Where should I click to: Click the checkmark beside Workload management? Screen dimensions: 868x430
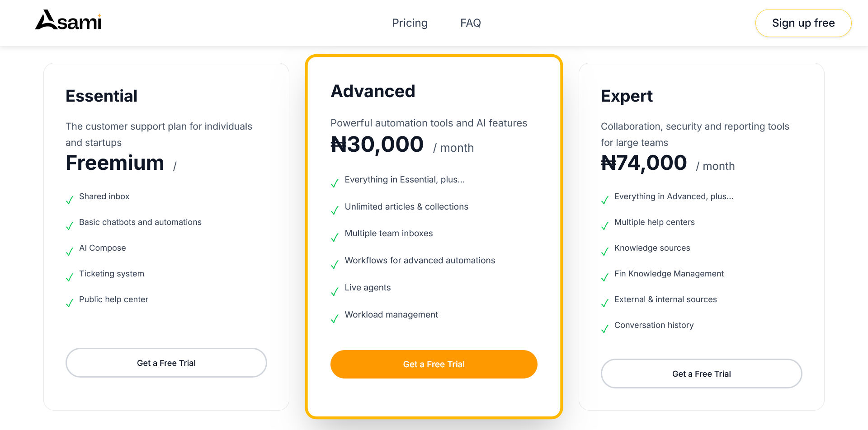(335, 319)
